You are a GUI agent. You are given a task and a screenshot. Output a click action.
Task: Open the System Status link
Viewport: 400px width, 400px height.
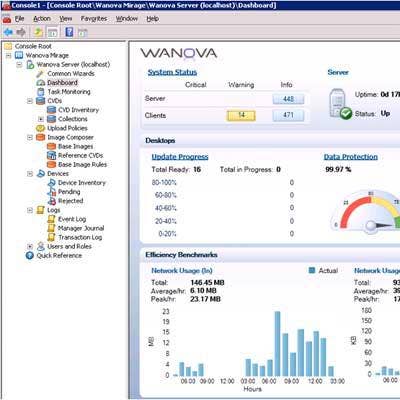point(172,72)
